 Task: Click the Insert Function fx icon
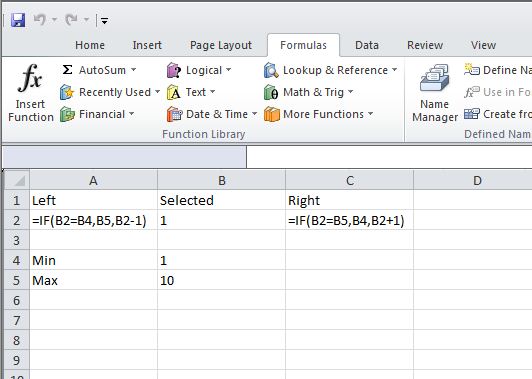(30, 78)
